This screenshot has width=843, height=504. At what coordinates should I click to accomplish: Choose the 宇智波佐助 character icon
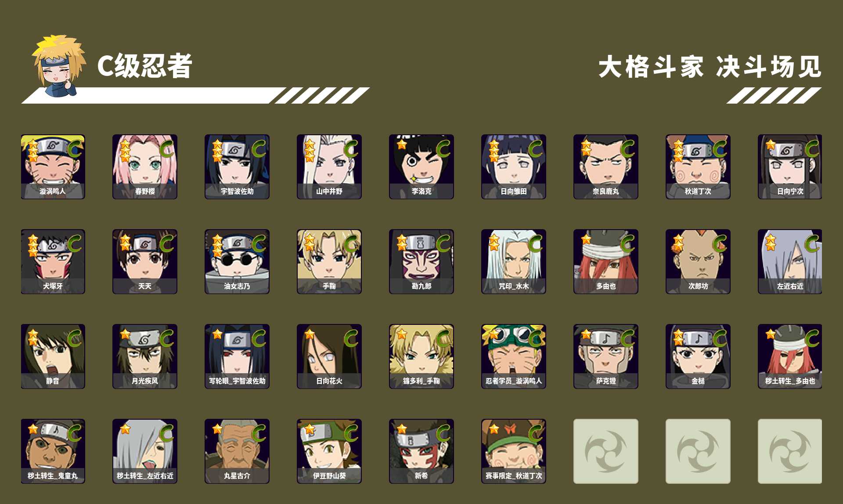tap(237, 167)
